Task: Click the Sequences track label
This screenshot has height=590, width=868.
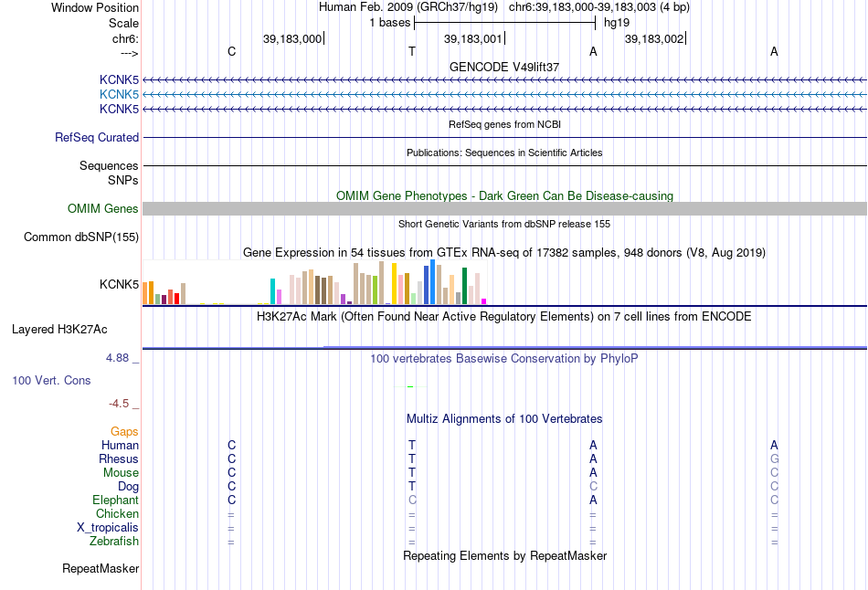Action: tap(109, 165)
